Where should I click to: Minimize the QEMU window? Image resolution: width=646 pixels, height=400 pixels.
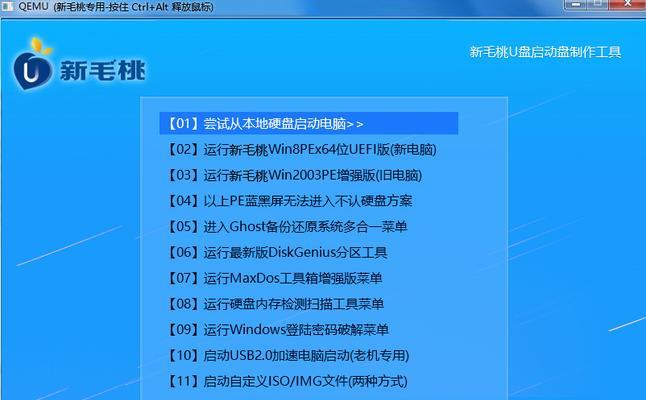coord(576,4)
